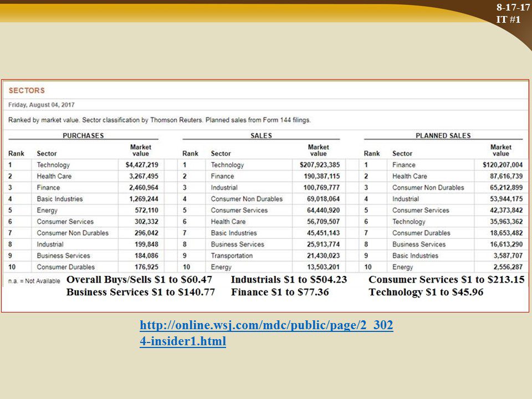Click the '8-17-17' date label

pos(513,7)
